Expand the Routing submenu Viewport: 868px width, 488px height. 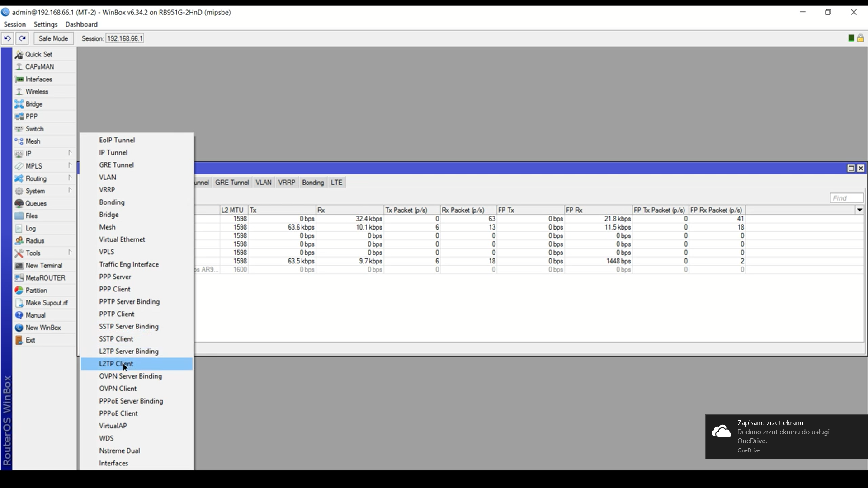[44, 178]
